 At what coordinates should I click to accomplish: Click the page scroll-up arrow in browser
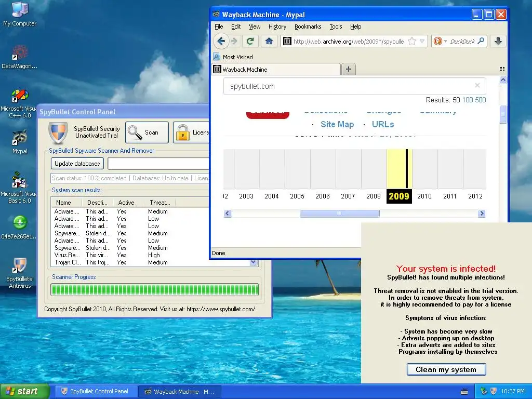click(x=503, y=80)
